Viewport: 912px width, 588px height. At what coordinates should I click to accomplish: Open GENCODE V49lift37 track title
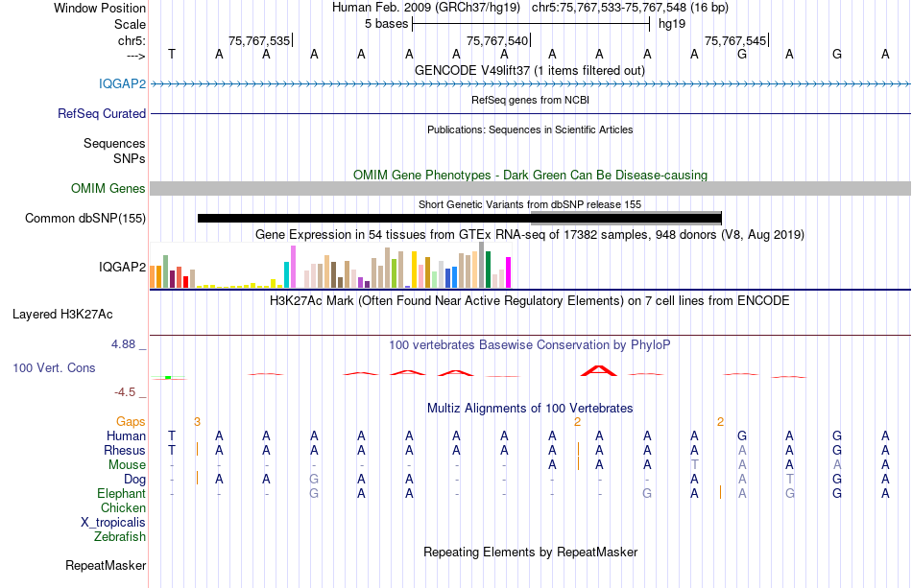(x=530, y=70)
